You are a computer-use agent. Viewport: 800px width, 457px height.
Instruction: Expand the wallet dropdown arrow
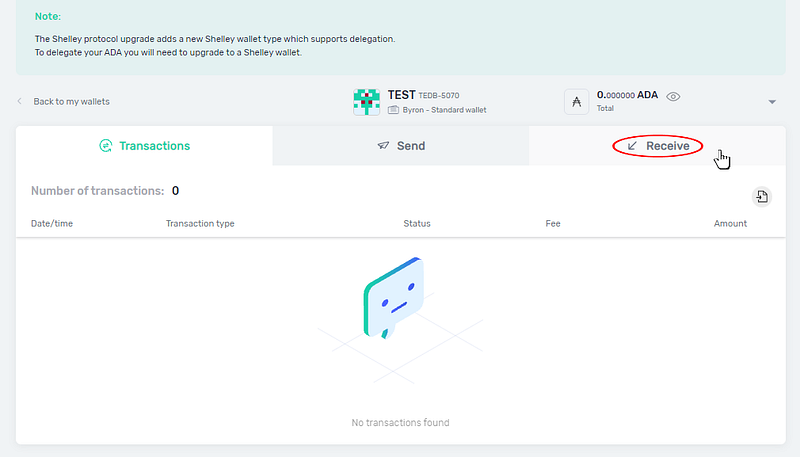(x=772, y=102)
